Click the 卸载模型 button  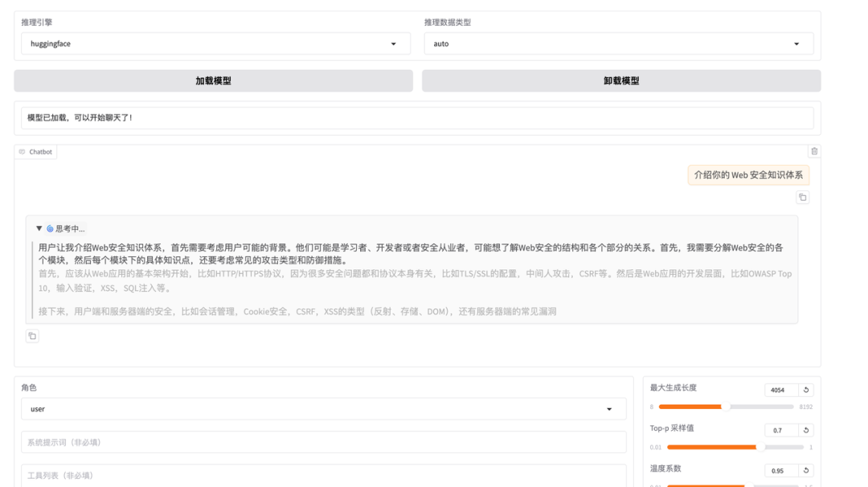pyautogui.click(x=621, y=81)
